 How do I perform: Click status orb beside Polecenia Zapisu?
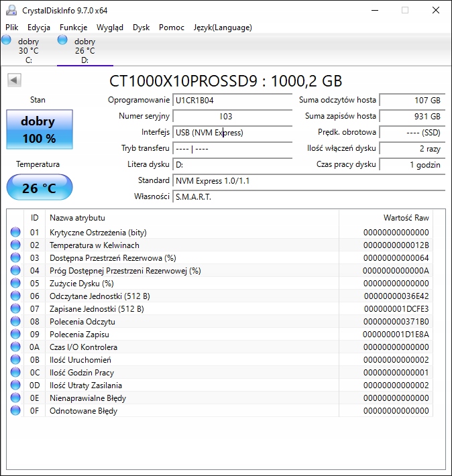pos(15,335)
